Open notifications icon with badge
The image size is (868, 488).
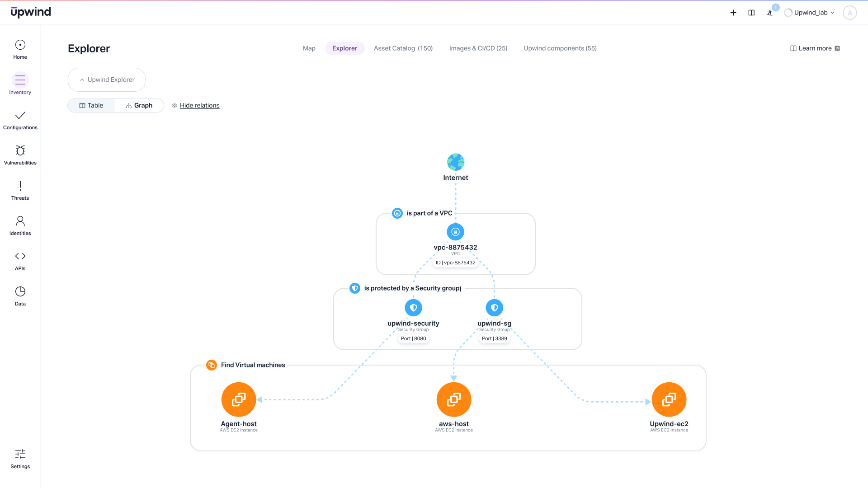[770, 12]
